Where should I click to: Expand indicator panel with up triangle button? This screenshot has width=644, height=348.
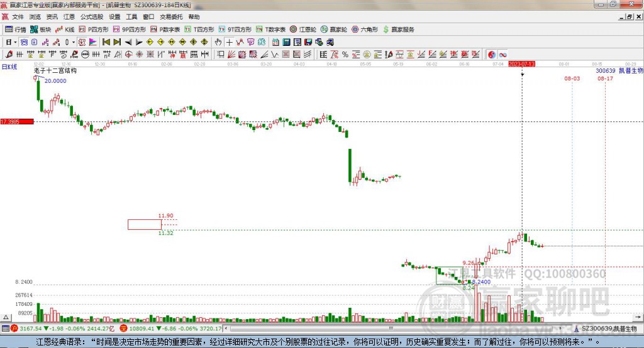pos(6,317)
